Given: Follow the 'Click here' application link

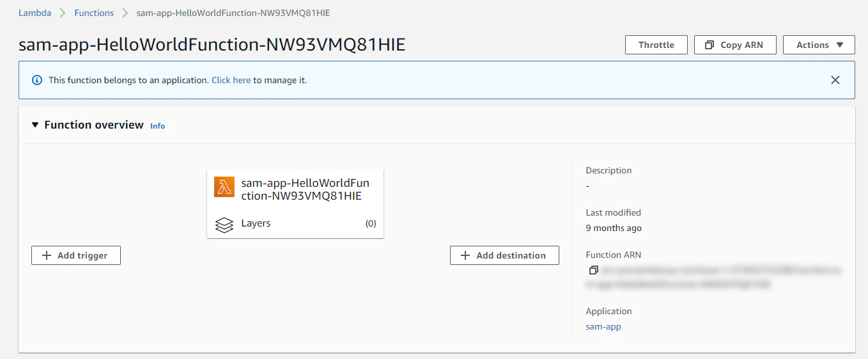Looking at the screenshot, I should click(231, 80).
